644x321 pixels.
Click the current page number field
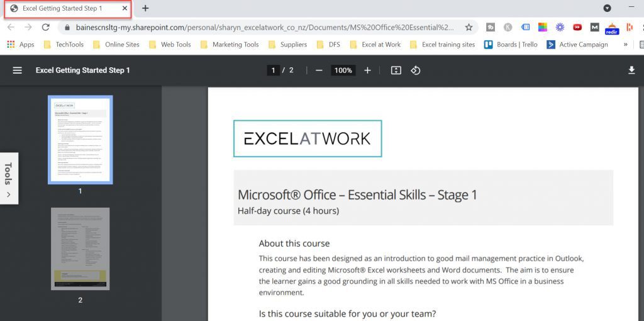click(x=273, y=70)
